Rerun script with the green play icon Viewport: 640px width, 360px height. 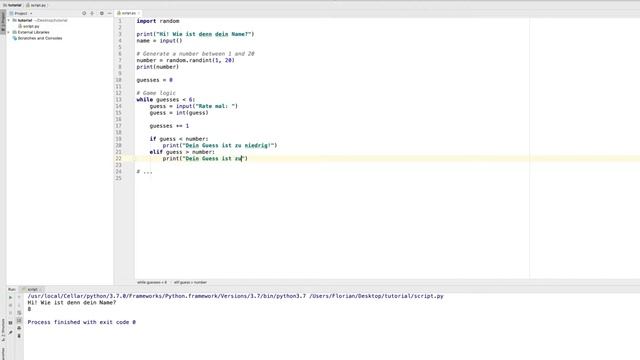[x=11, y=298]
